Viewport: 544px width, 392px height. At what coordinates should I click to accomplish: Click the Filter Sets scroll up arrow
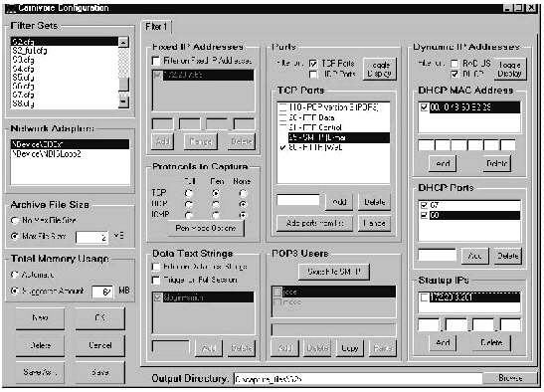click(x=123, y=42)
